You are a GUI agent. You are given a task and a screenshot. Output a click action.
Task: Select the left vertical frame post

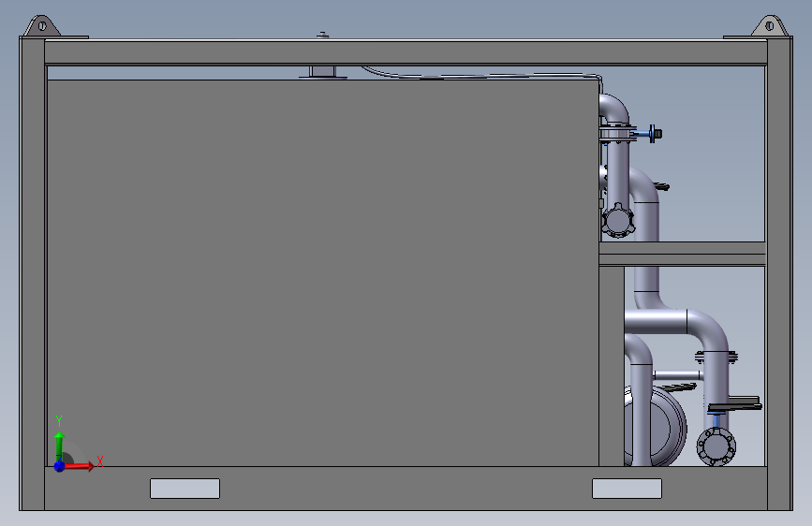[x=32, y=273]
